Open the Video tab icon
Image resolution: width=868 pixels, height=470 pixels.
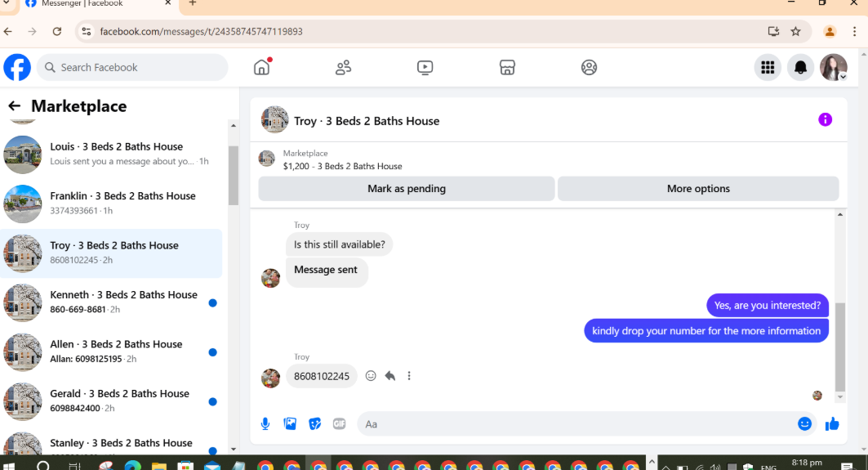coord(425,68)
